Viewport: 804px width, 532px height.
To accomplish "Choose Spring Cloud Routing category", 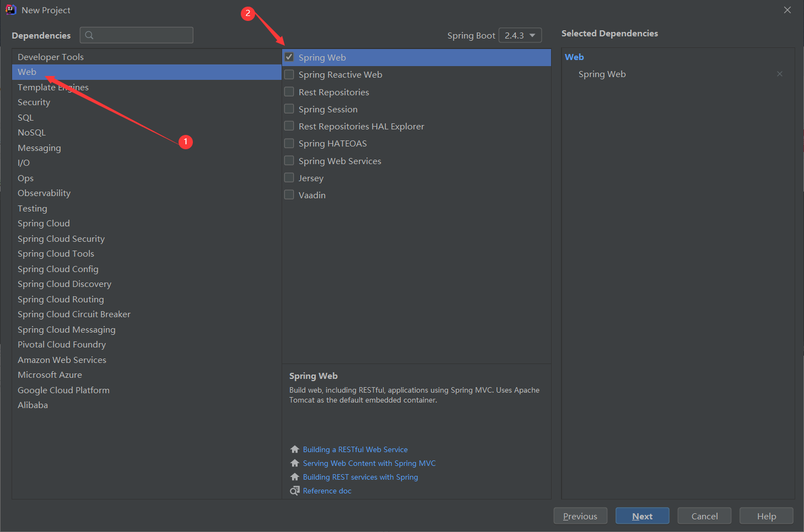I will pyautogui.click(x=147, y=299).
